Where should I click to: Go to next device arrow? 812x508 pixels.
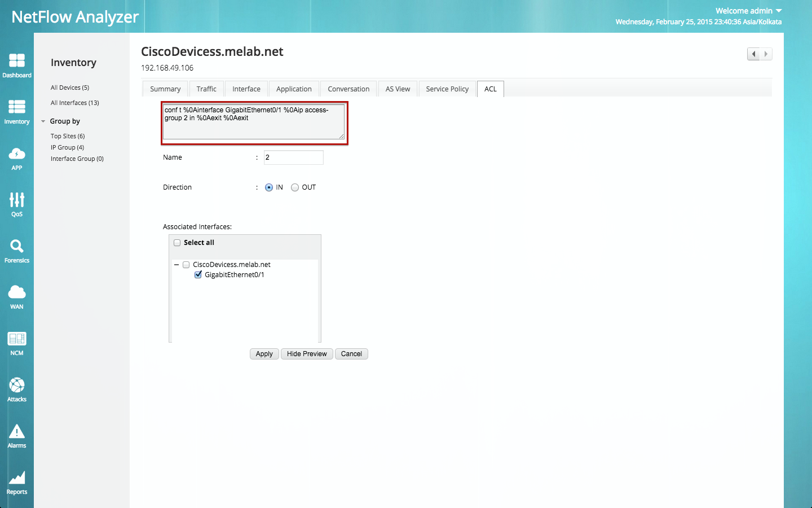pyautogui.click(x=766, y=54)
